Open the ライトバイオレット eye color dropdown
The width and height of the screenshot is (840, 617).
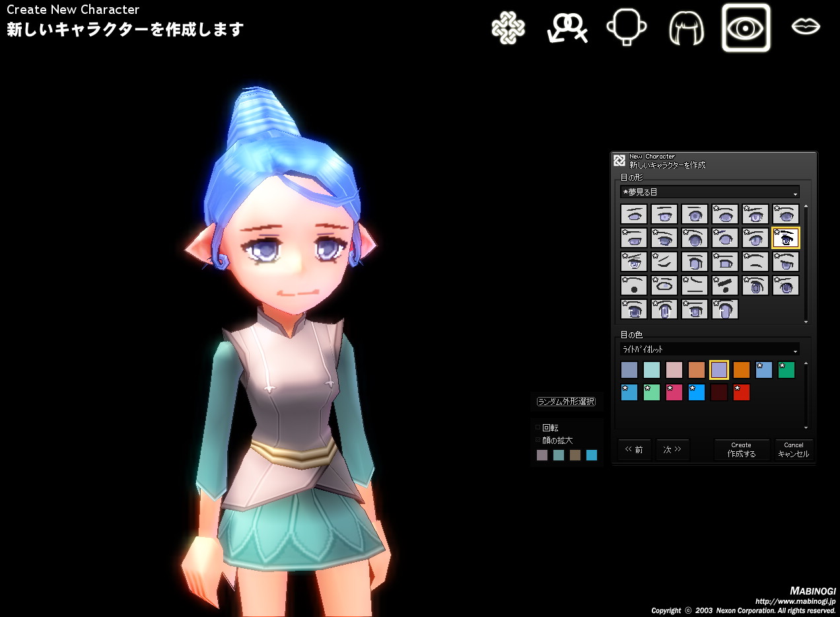pos(710,349)
